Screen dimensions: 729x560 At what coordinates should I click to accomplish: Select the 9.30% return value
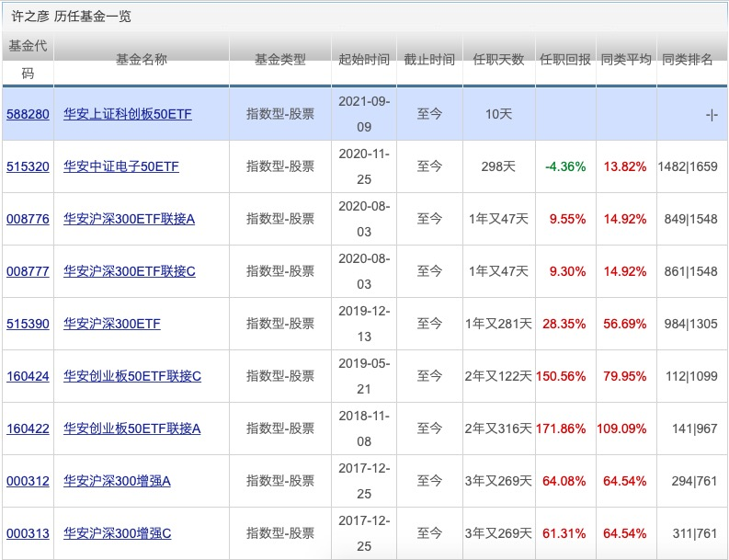click(568, 271)
